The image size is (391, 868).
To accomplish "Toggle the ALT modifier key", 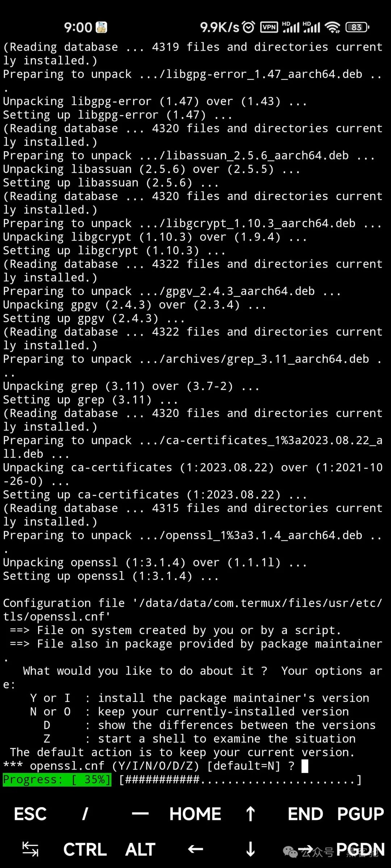I will coord(140,850).
